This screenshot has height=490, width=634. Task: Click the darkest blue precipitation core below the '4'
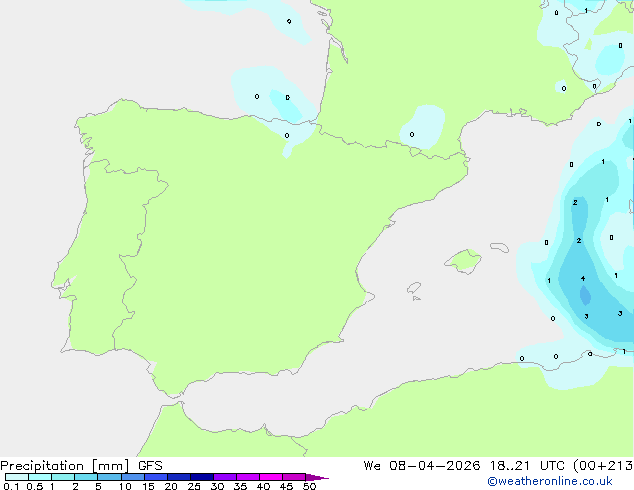tap(585, 295)
